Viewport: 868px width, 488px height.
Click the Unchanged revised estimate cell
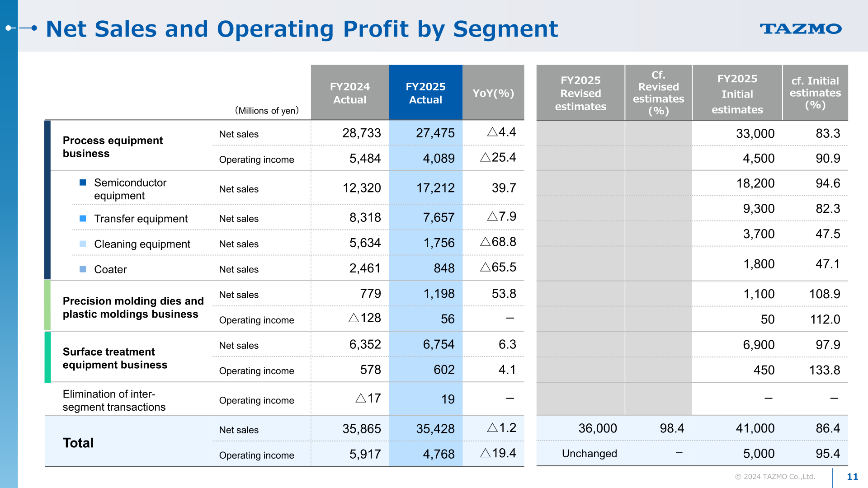coord(589,453)
